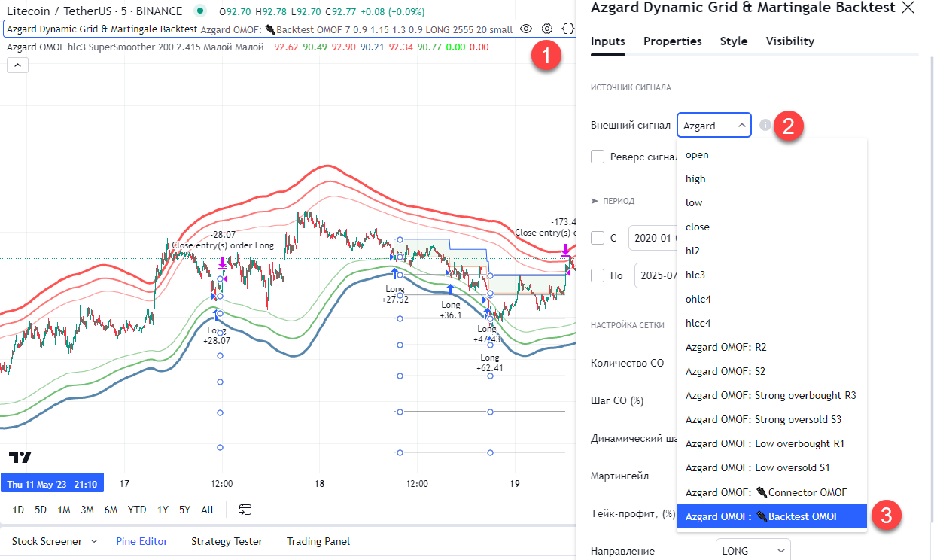Image resolution: width=934 pixels, height=560 pixels.
Task: Select ohlc4 from source list
Action: click(772, 299)
